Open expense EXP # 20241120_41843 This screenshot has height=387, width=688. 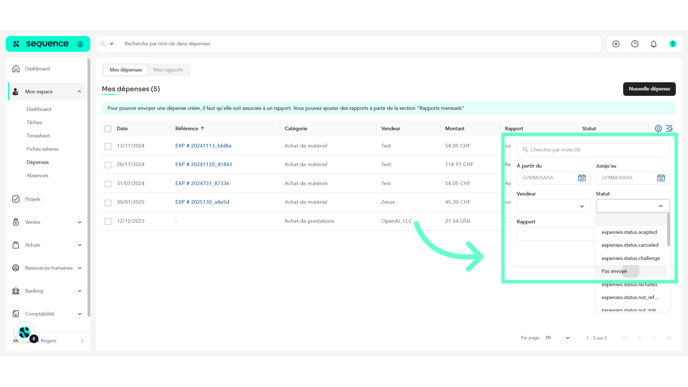[x=204, y=165]
